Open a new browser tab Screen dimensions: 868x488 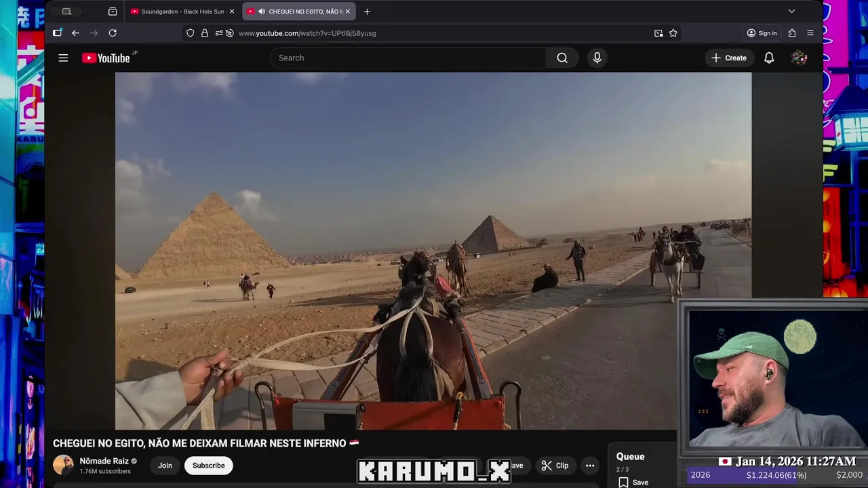(367, 12)
